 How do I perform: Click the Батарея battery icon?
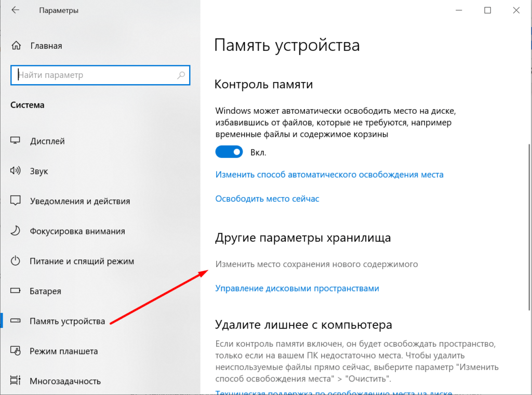click(x=15, y=291)
